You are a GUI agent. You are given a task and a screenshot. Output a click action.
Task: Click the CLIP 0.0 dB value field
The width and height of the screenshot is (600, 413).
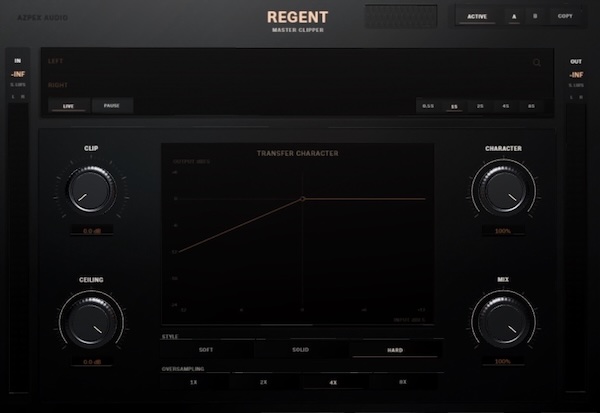92,231
